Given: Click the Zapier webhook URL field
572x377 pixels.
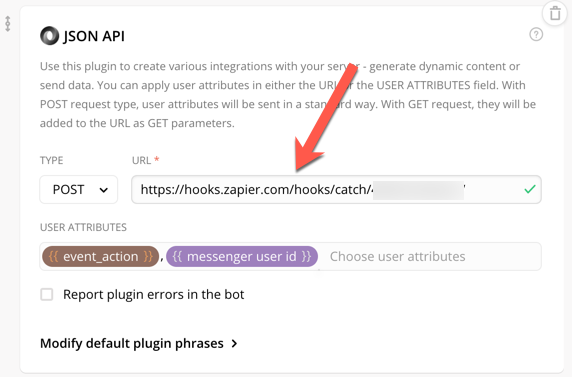Looking at the screenshot, I should tap(336, 189).
